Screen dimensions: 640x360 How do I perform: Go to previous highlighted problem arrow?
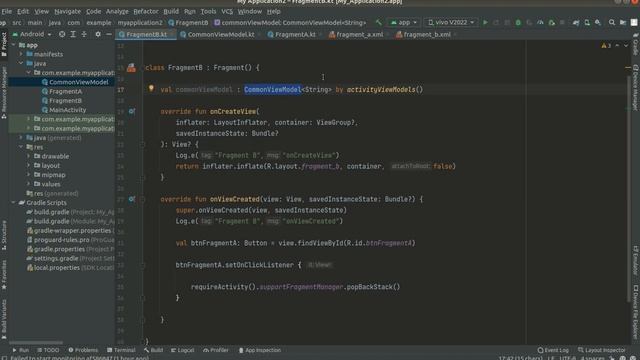(617, 46)
